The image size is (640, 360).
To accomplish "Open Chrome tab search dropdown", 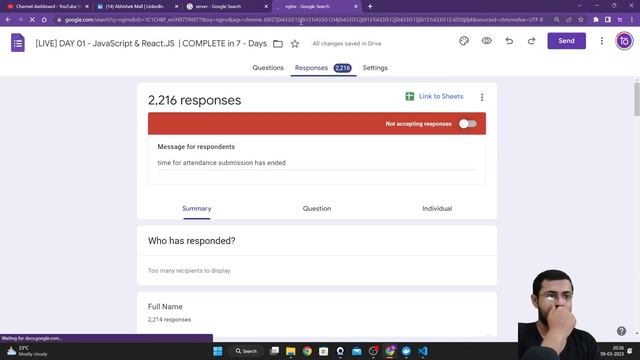I will click(580, 6).
